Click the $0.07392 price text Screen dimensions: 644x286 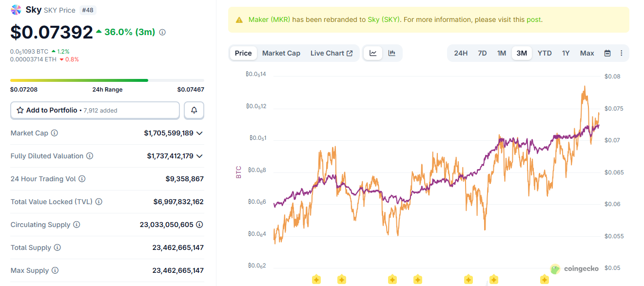pos(52,32)
